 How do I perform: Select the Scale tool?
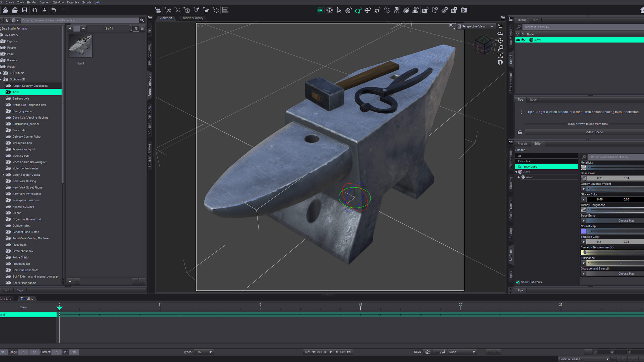(377, 10)
